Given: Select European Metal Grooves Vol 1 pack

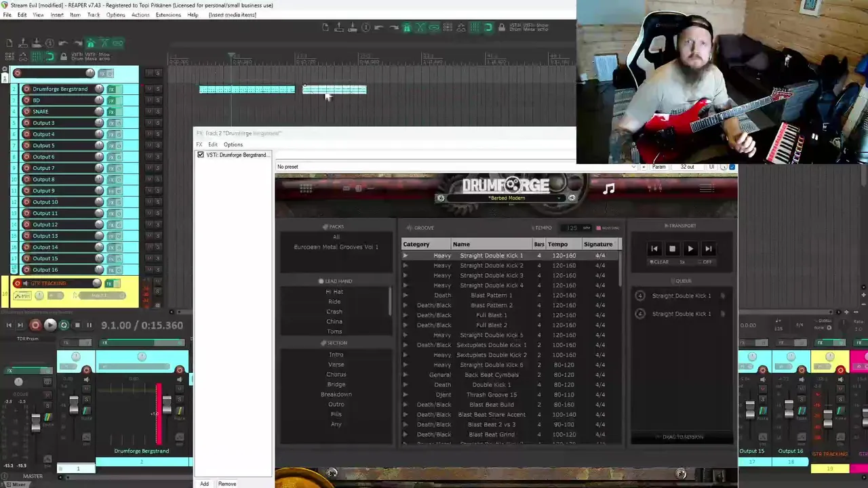Looking at the screenshot, I should coord(336,247).
